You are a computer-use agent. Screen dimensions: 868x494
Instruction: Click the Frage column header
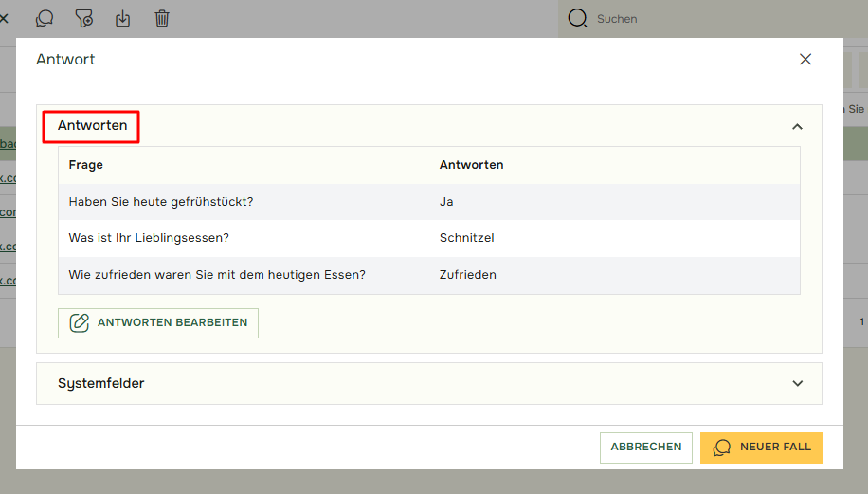86,165
